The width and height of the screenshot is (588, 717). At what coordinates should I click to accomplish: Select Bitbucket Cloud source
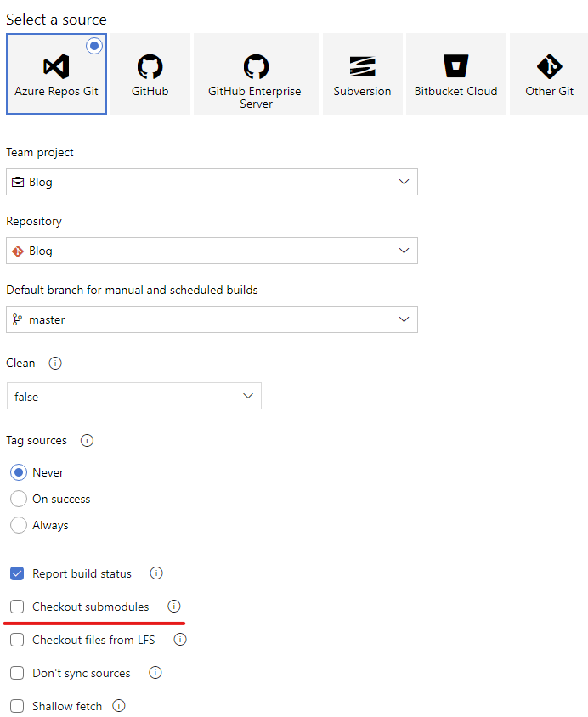[x=455, y=74]
